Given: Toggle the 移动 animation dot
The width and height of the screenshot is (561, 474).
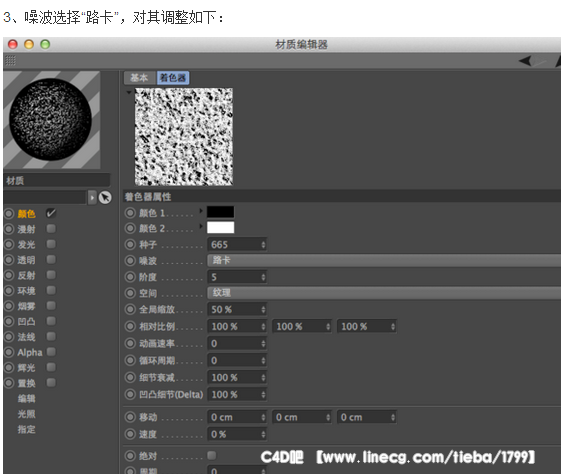Looking at the screenshot, I should [130, 417].
